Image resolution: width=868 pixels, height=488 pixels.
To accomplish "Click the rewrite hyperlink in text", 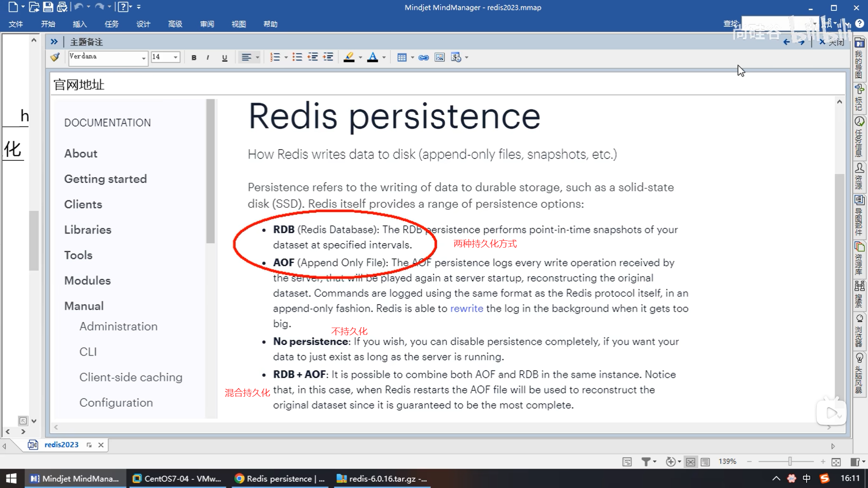I will point(467,309).
